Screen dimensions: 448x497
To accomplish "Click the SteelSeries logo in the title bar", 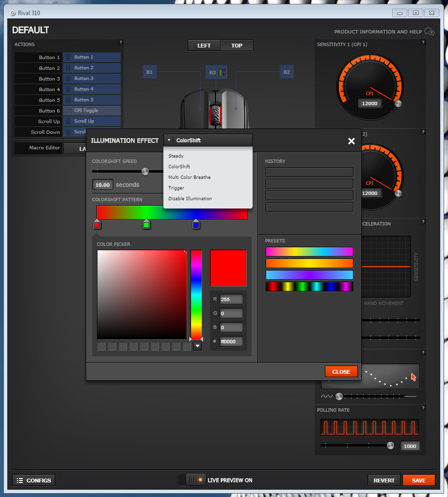I will (x=13, y=13).
